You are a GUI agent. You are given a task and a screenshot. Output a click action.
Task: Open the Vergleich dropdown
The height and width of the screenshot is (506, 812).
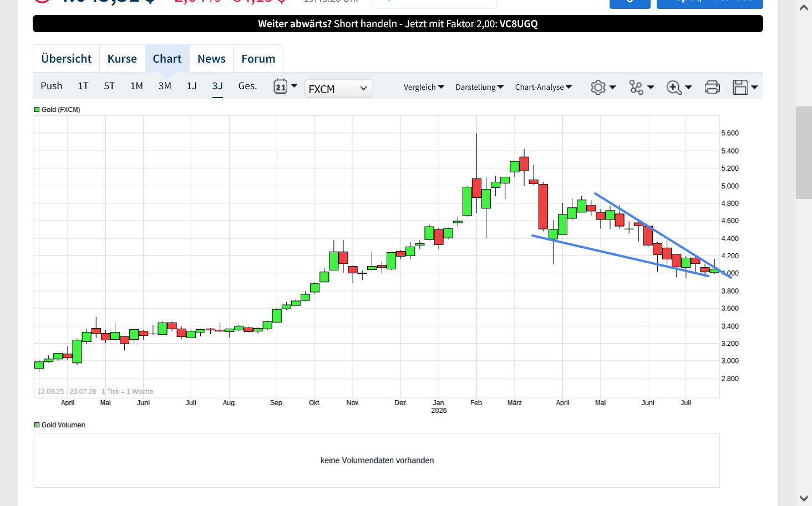pos(424,87)
